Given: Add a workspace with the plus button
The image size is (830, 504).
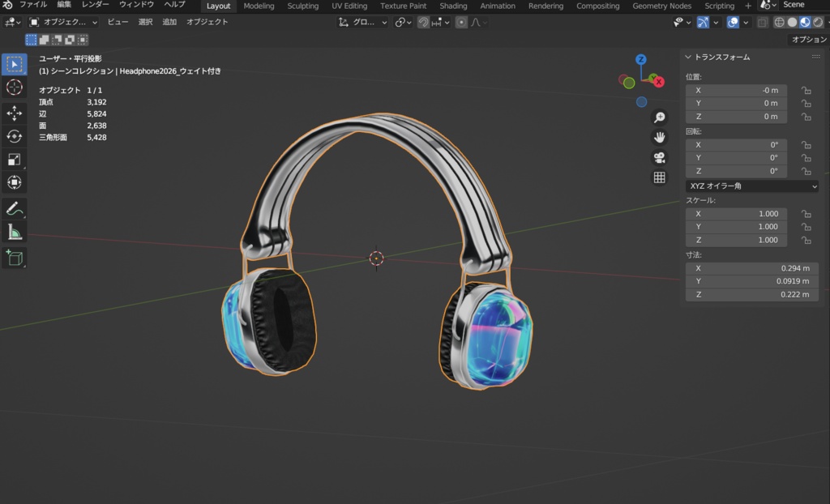Looking at the screenshot, I should [748, 6].
